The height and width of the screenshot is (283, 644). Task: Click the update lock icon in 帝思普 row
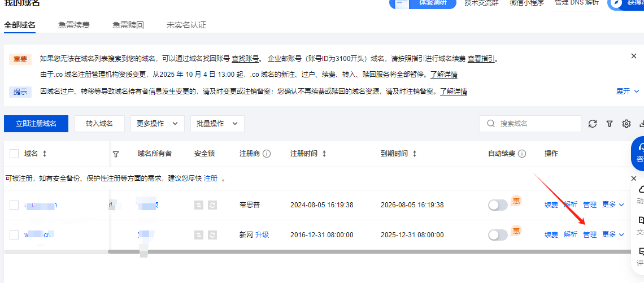coord(212,205)
